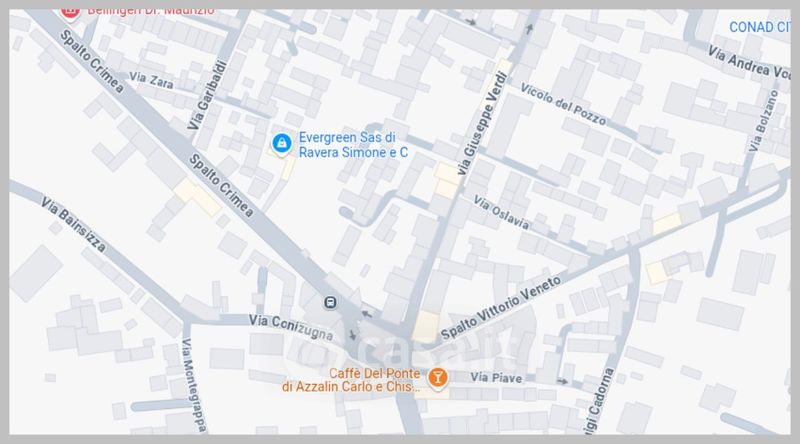800x444 pixels.
Task: Click the Bellingeri Dr. Maurizio label
Action: [151, 11]
